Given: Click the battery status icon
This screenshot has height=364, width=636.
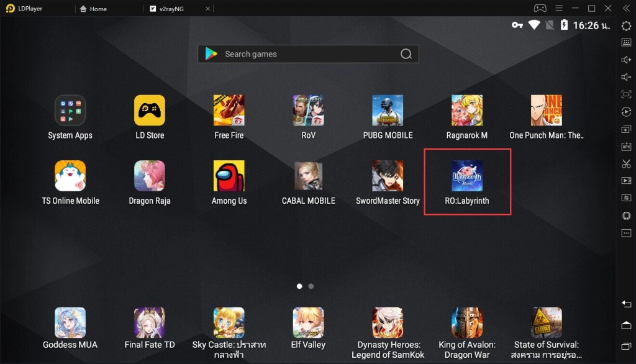Looking at the screenshot, I should coord(564,25).
